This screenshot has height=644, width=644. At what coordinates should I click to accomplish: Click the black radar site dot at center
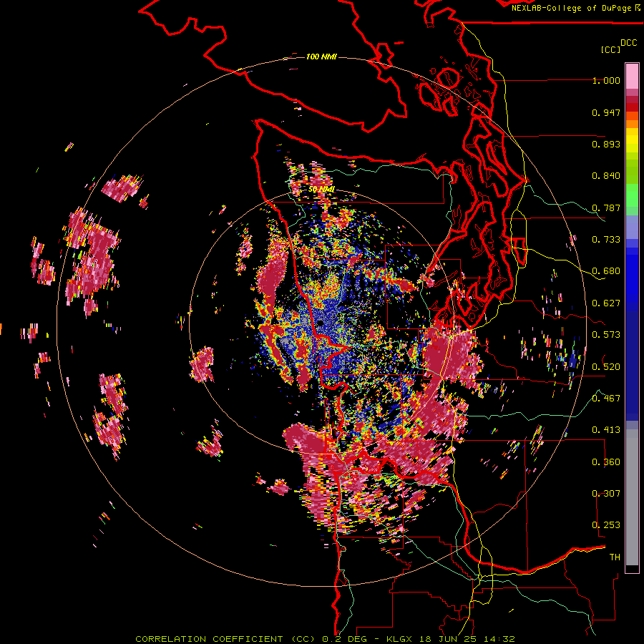(319, 324)
